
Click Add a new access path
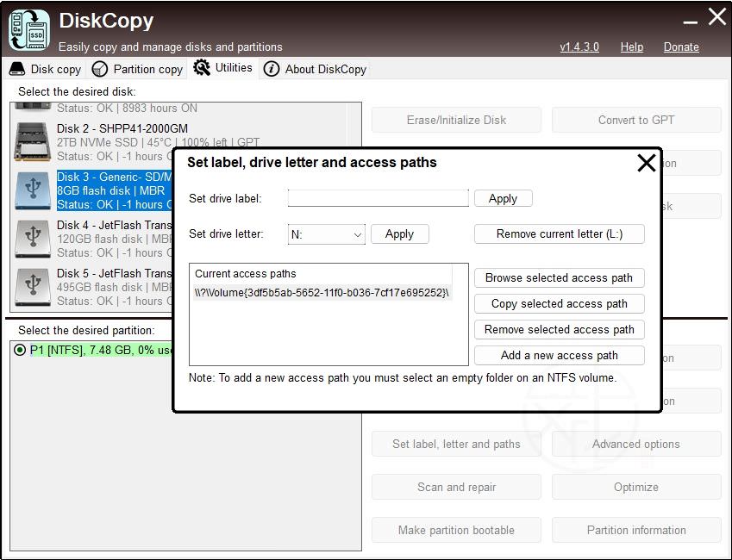[x=559, y=355]
